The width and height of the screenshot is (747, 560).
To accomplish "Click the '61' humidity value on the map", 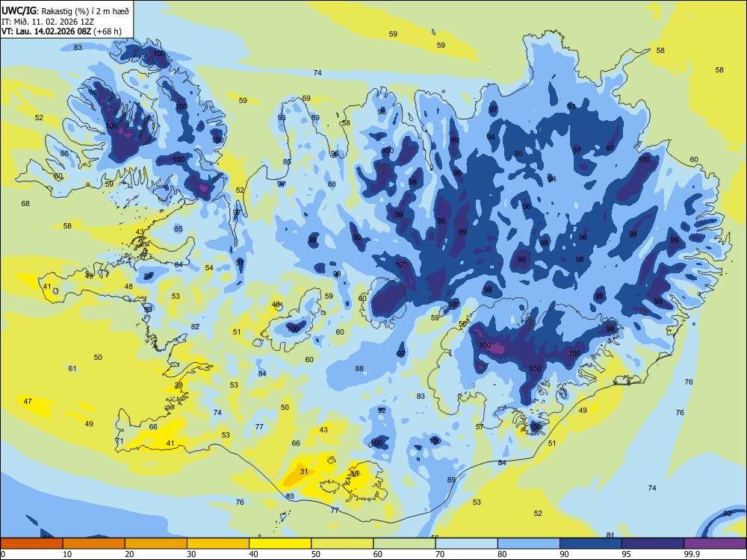I will 72,368.
